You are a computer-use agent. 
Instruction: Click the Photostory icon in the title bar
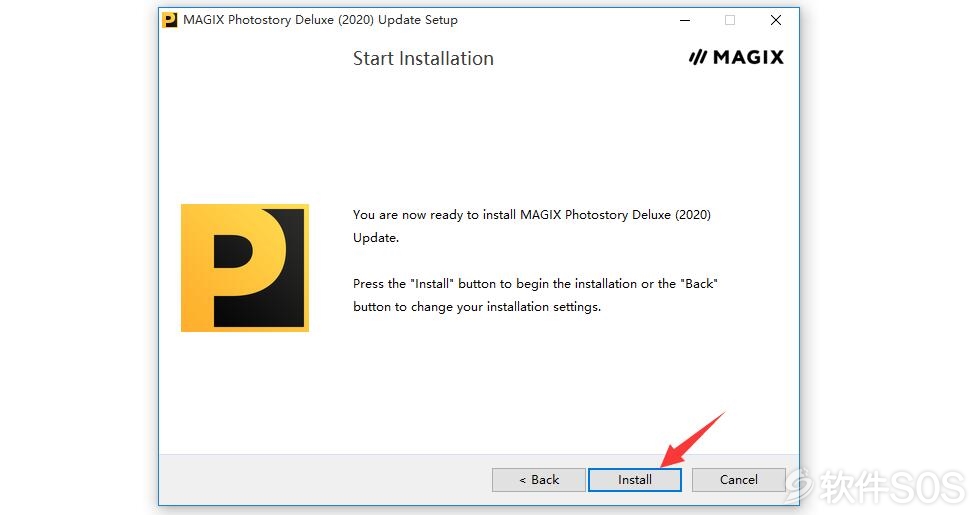[x=169, y=20]
